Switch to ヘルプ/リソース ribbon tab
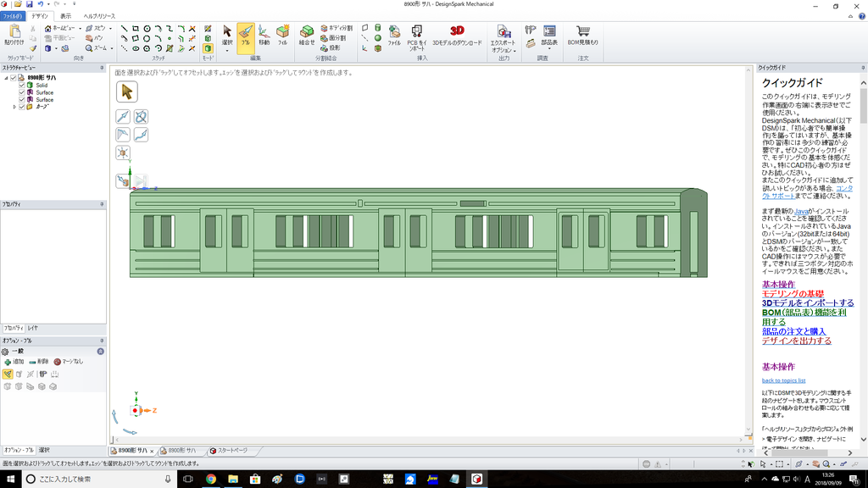 [x=99, y=16]
